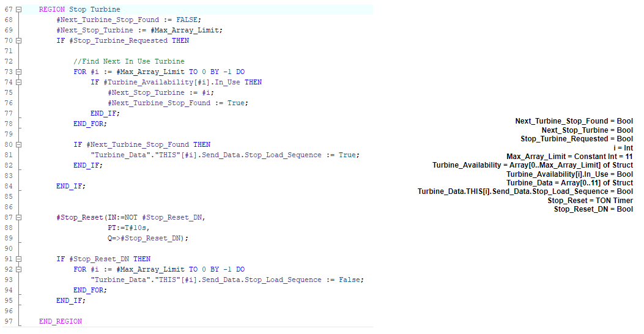Click the 'Stop_Reset = TON Timer' annotation
The image size is (644, 334).
pos(590,201)
